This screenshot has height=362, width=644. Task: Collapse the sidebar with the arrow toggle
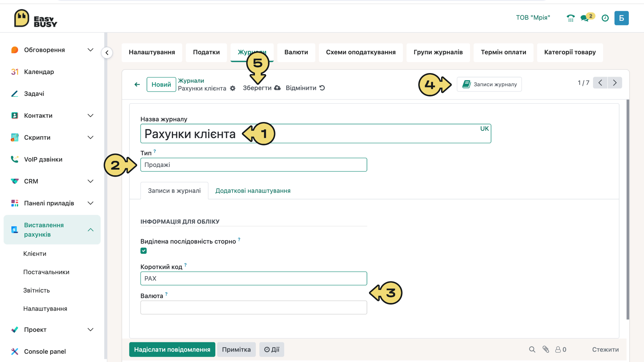click(x=107, y=53)
